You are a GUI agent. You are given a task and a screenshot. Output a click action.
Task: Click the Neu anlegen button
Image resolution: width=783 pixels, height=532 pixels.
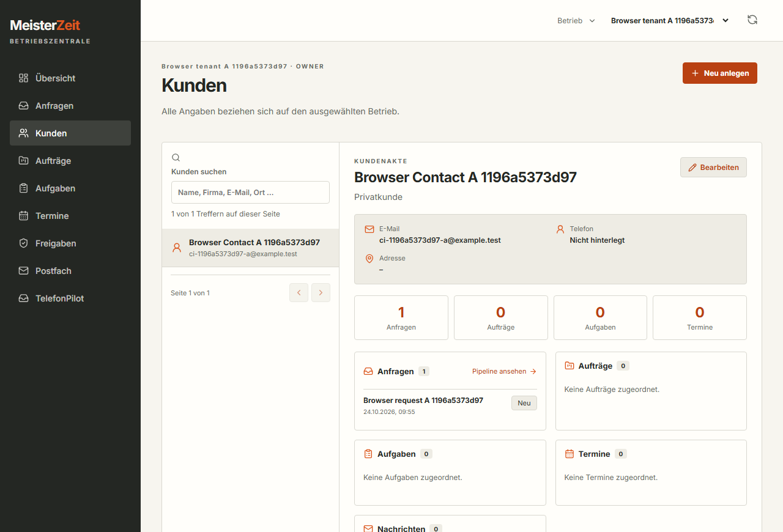coord(720,73)
